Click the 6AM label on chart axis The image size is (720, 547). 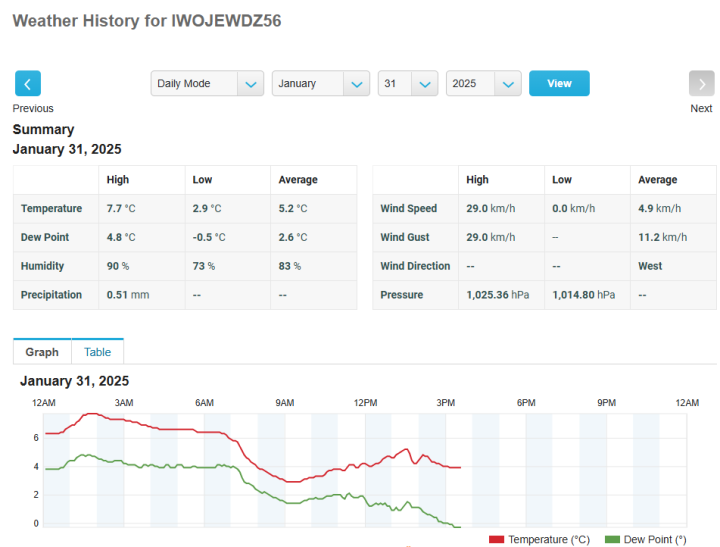click(x=204, y=402)
